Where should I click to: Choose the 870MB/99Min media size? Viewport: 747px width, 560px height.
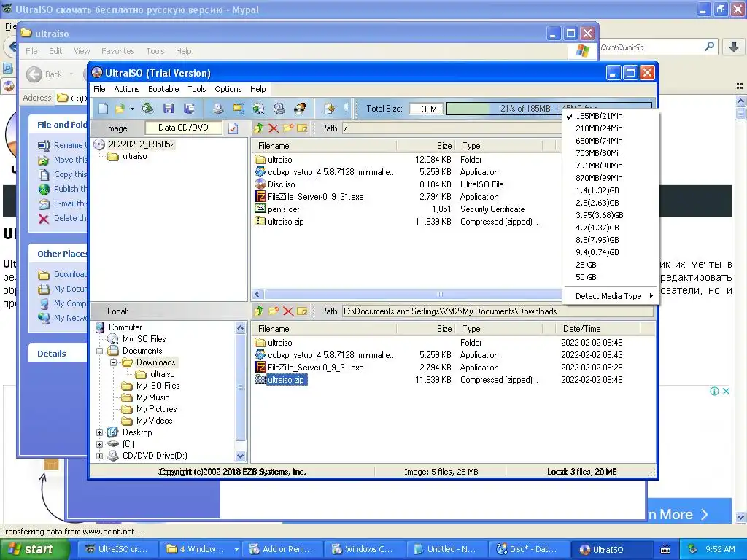click(599, 178)
